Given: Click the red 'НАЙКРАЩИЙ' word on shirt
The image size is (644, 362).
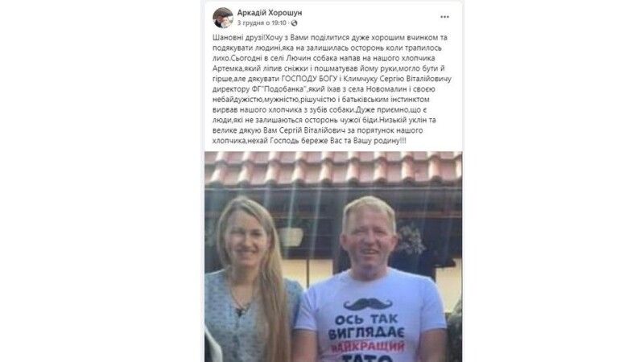Looking at the screenshot, I should click(x=368, y=348).
